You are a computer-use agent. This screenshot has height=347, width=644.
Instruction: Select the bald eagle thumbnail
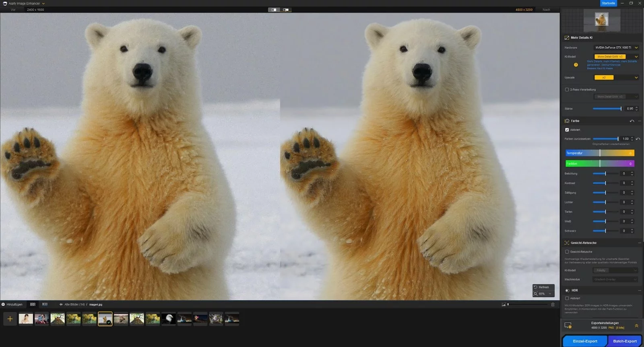169,319
